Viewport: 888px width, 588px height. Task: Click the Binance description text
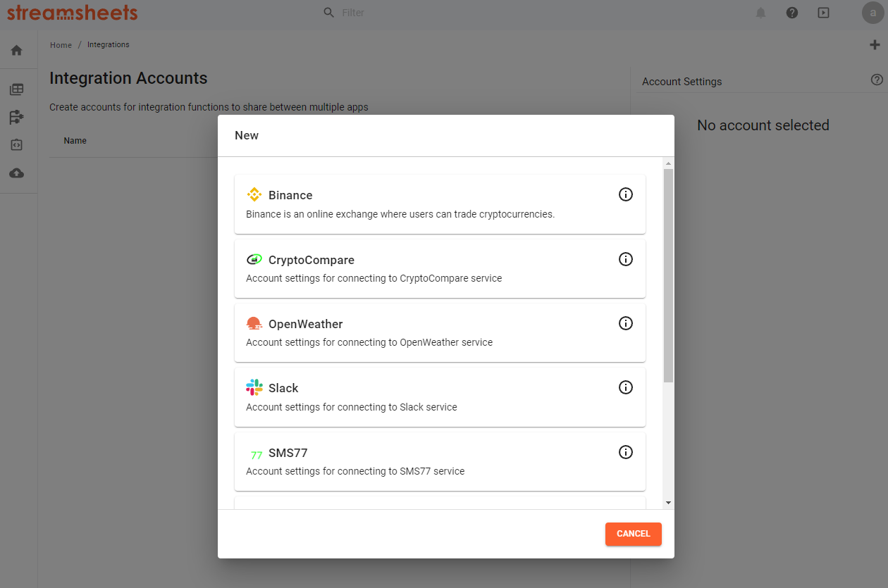[x=400, y=214]
